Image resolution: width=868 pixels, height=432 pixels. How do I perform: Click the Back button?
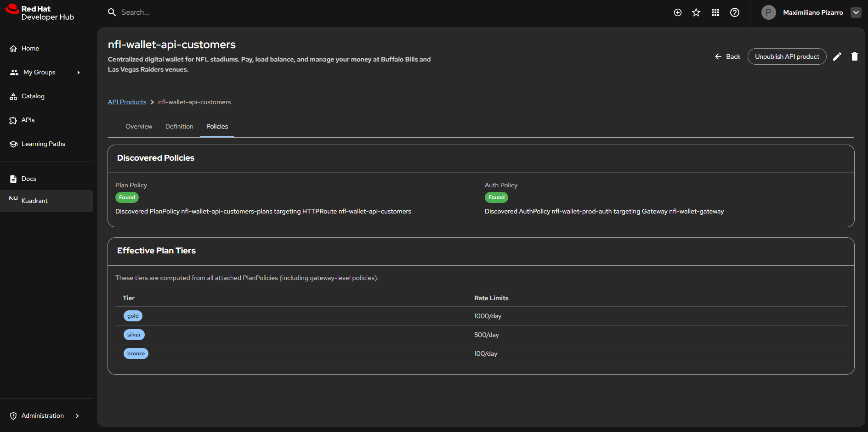point(727,56)
